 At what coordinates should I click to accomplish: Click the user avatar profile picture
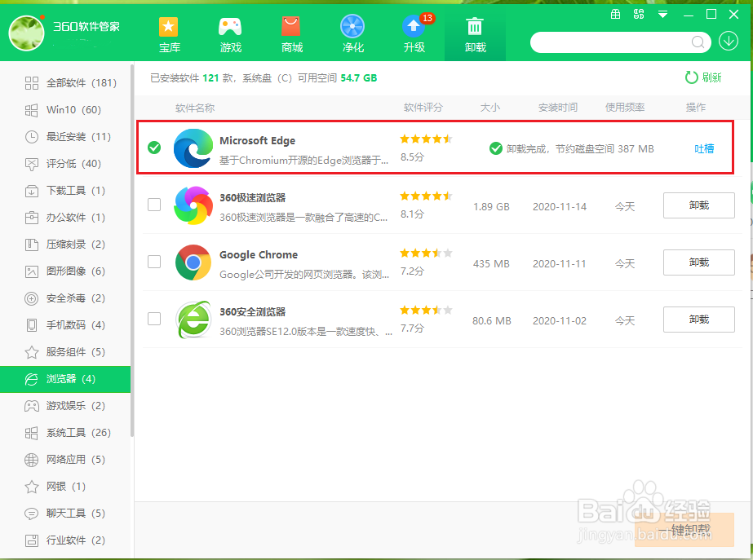click(x=26, y=33)
